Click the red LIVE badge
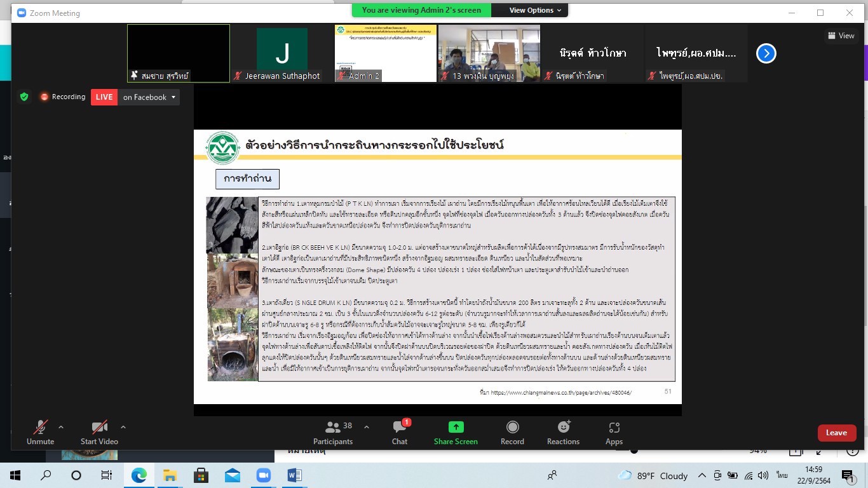The width and height of the screenshot is (868, 488). (104, 97)
